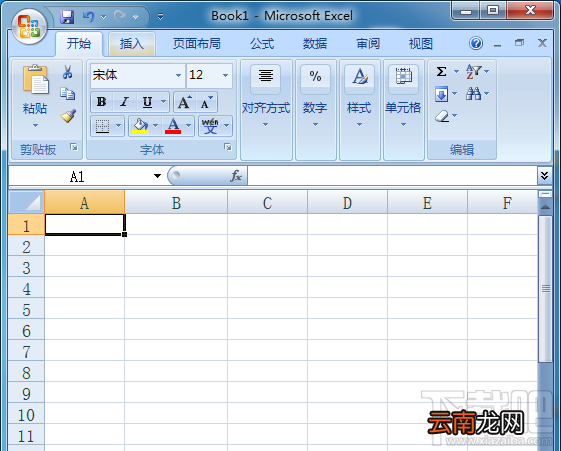
Task: Expand the 粘贴 paste options arrow
Action: 35,126
